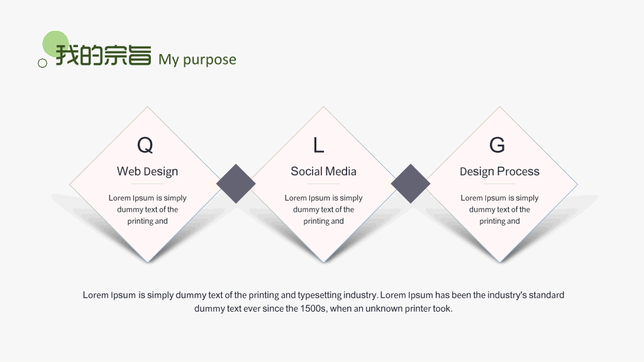This screenshot has height=362, width=644.
Task: Click the My purpose subtitle text
Action: (197, 60)
